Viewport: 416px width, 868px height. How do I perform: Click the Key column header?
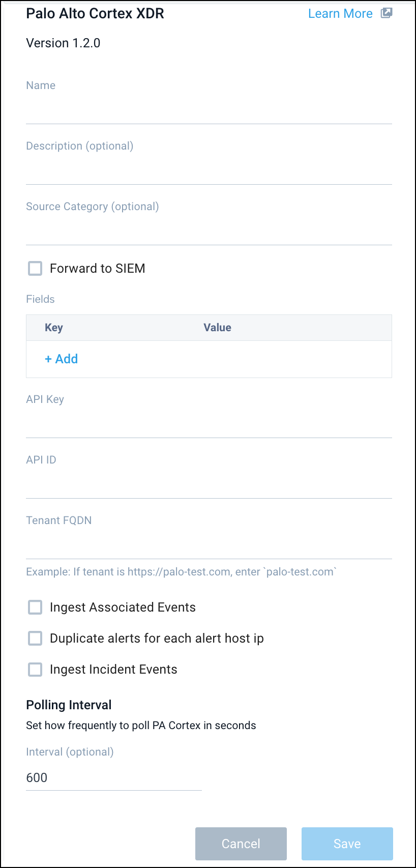click(54, 328)
